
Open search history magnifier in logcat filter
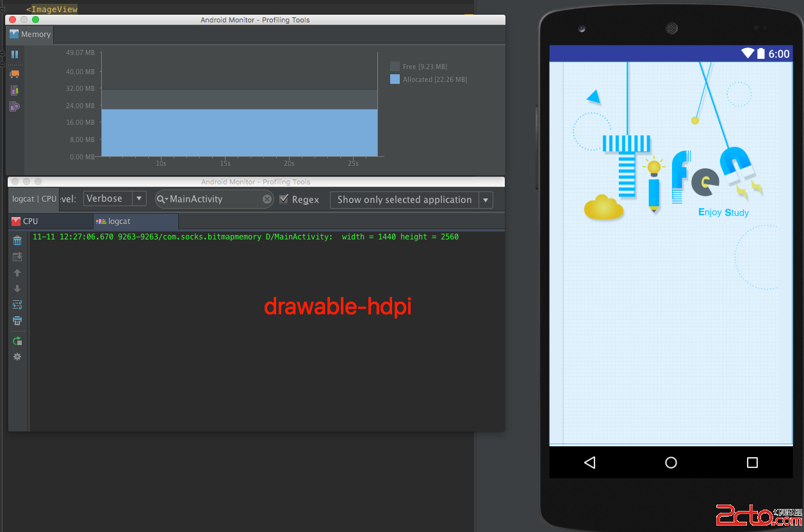click(x=163, y=199)
